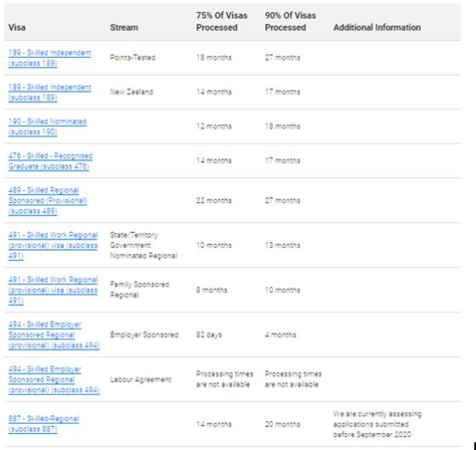The height and width of the screenshot is (450, 476).
Task: Open 494 Employer Sponsored stream visa link
Action: tap(54, 335)
